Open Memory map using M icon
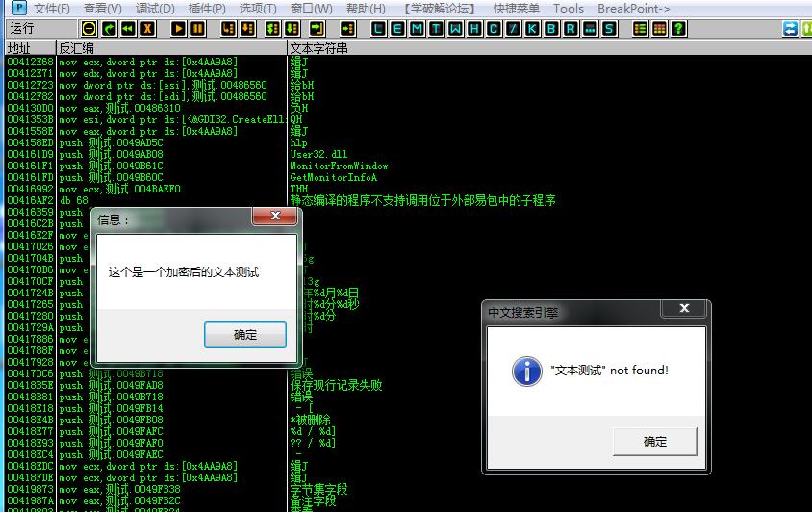 [416, 29]
